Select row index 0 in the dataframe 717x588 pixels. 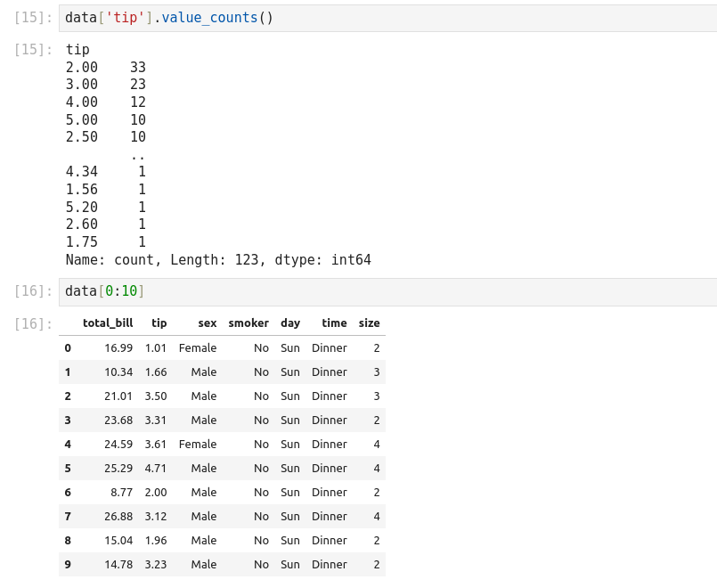[x=68, y=348]
